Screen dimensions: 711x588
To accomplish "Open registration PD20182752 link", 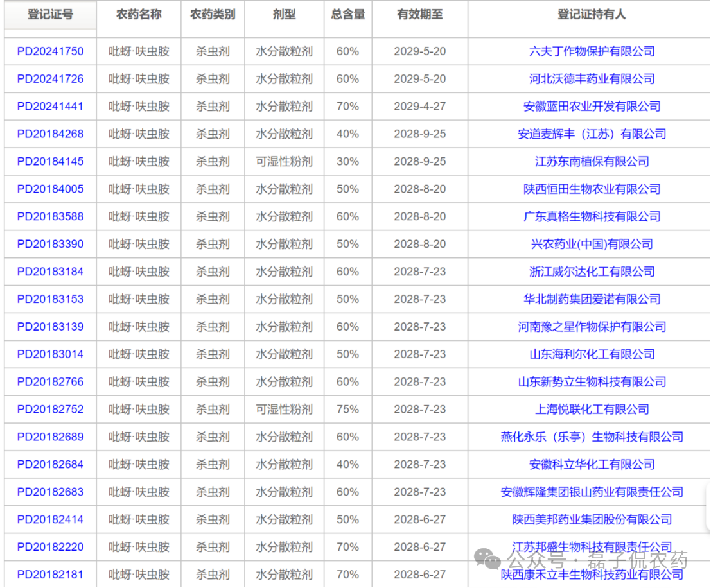I will pos(50,410).
